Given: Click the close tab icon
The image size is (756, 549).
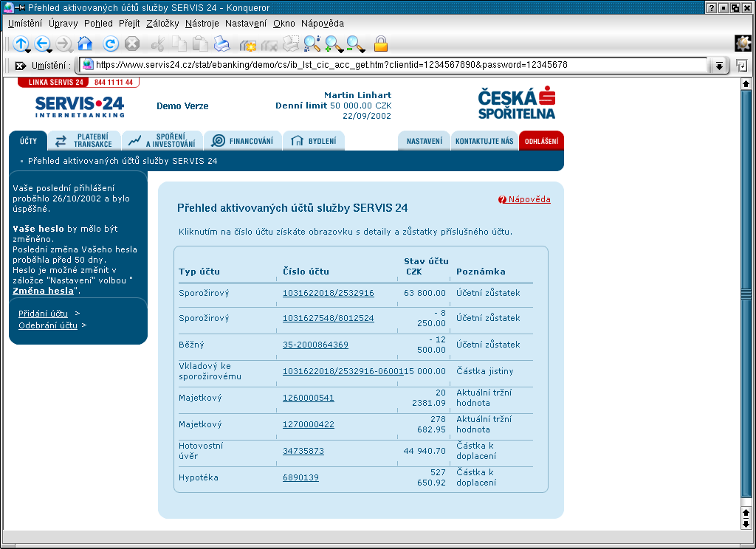Looking at the screenshot, I should click(269, 45).
